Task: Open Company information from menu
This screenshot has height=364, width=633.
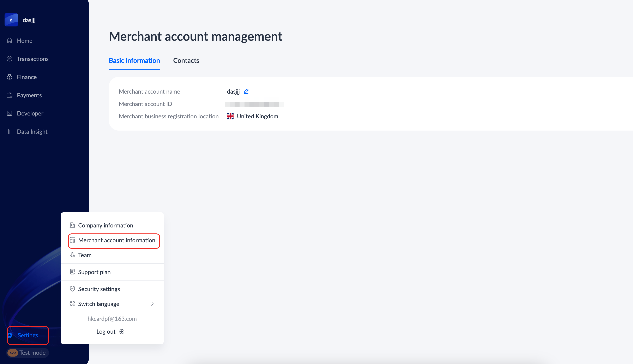Action: coord(105,225)
